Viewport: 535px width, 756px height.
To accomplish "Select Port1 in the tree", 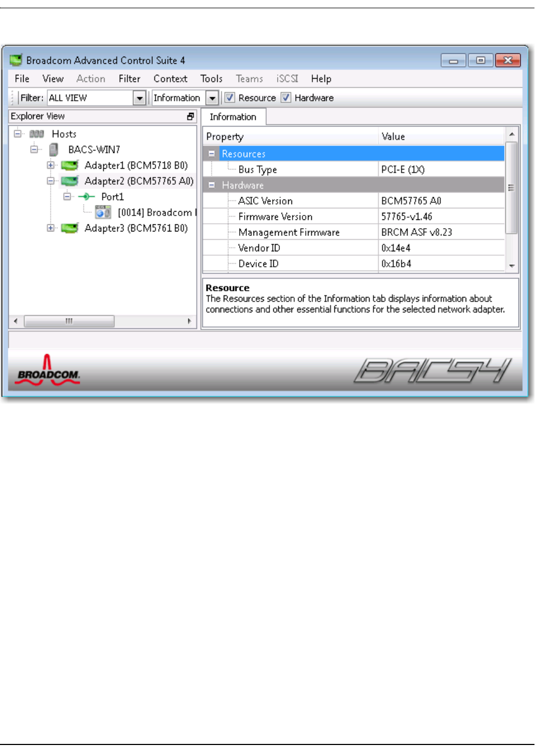I will coord(113,197).
